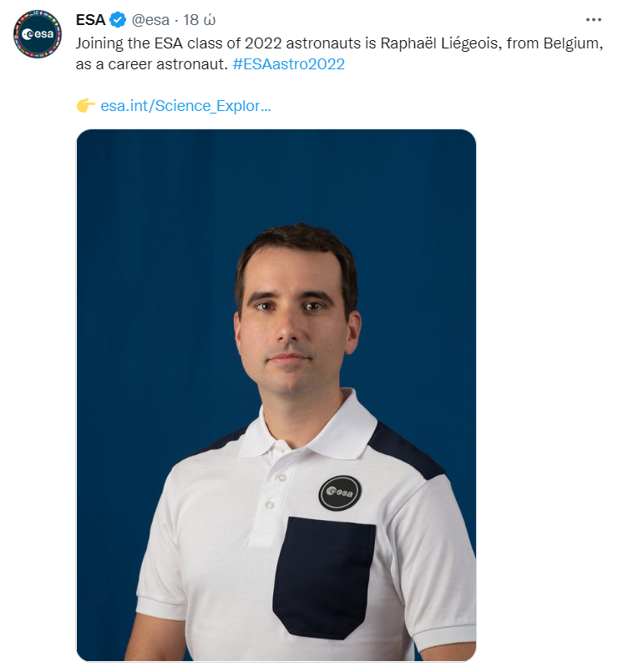Click the pointing hand emoji
This screenshot has height=672, width=618.
[x=85, y=105]
